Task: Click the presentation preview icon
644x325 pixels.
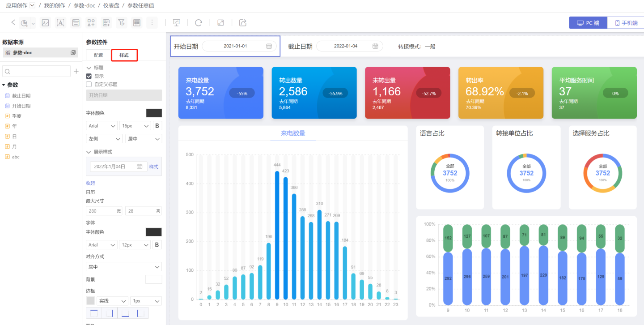Action: (x=176, y=23)
